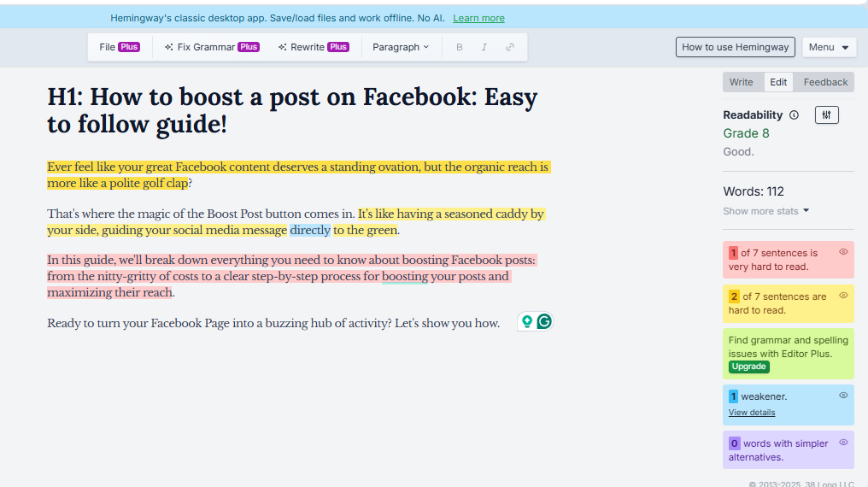Expand Show more stats

[x=765, y=211]
